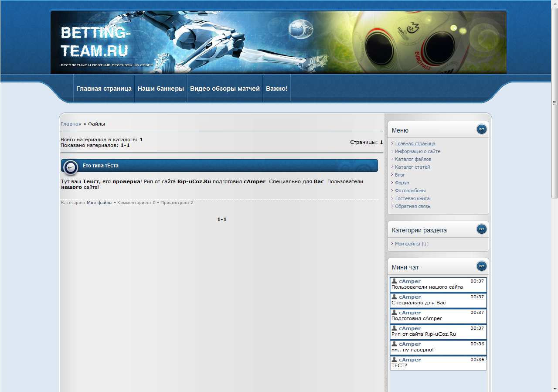Open Каталог статей from sidebar menu
This screenshot has width=558, height=392.
(x=412, y=167)
